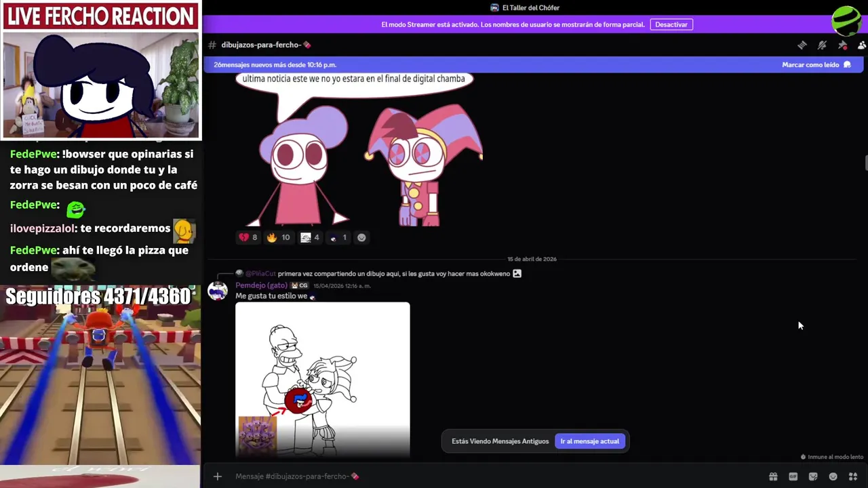The width and height of the screenshot is (868, 488).
Task: Click Pemdejo (gato) username
Action: click(x=261, y=285)
